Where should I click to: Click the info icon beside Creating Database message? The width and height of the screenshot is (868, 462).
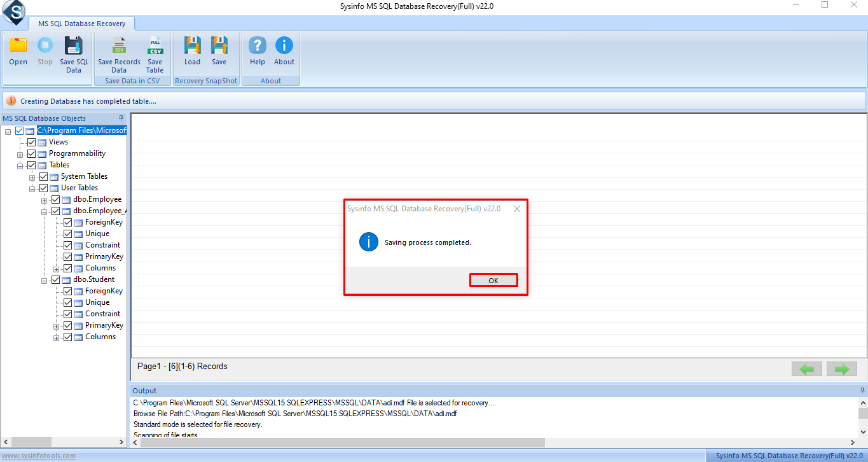click(11, 101)
